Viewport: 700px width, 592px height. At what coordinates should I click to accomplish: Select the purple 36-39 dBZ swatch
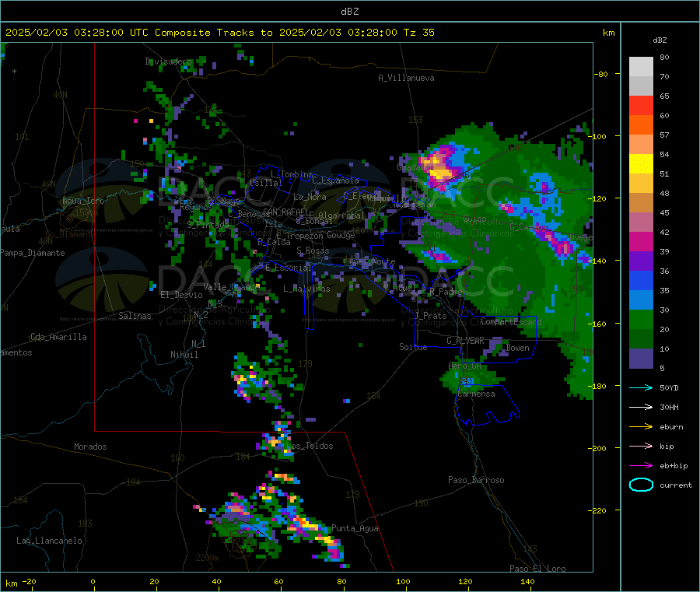(x=641, y=261)
